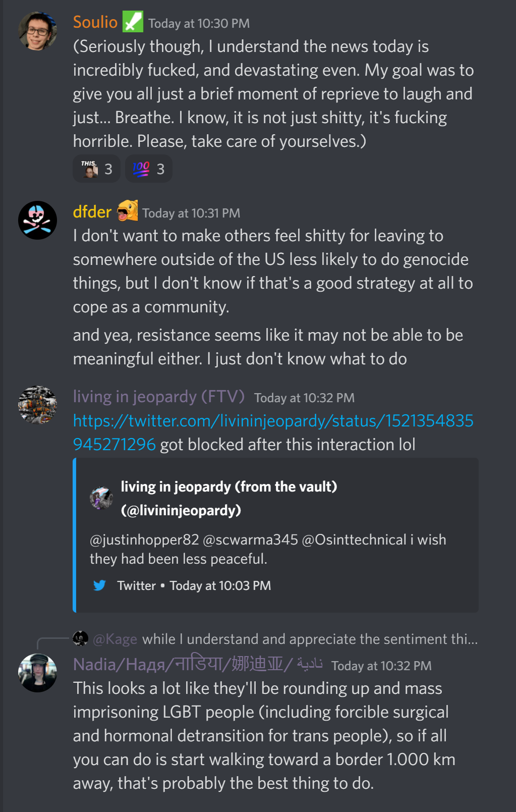Click the badge icon beside dfder's name
The height and width of the screenshot is (812, 516).
128,210
